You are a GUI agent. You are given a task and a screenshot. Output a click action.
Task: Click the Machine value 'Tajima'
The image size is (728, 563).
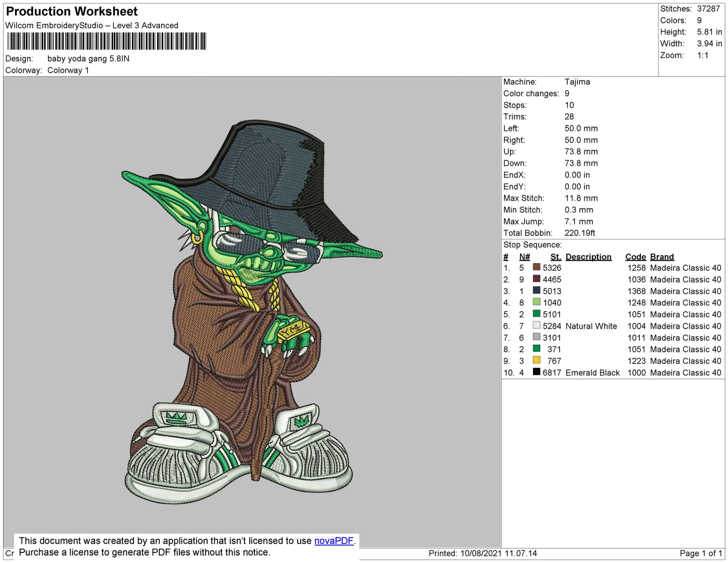[577, 82]
